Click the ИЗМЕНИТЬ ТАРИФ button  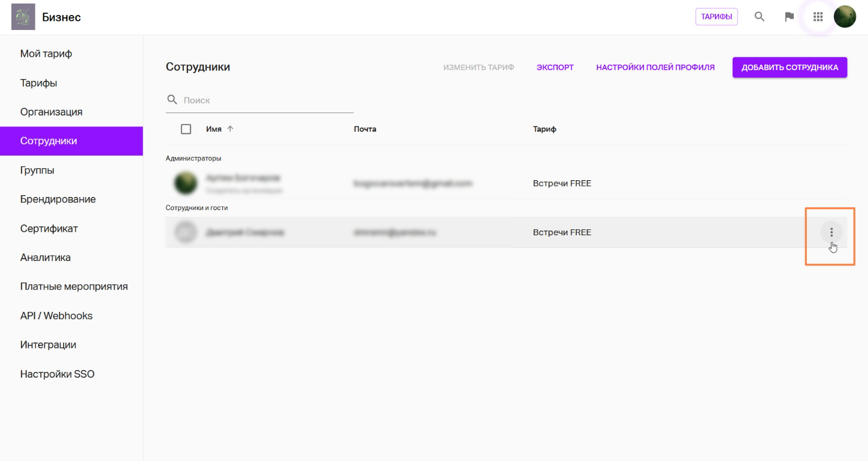[x=479, y=68]
